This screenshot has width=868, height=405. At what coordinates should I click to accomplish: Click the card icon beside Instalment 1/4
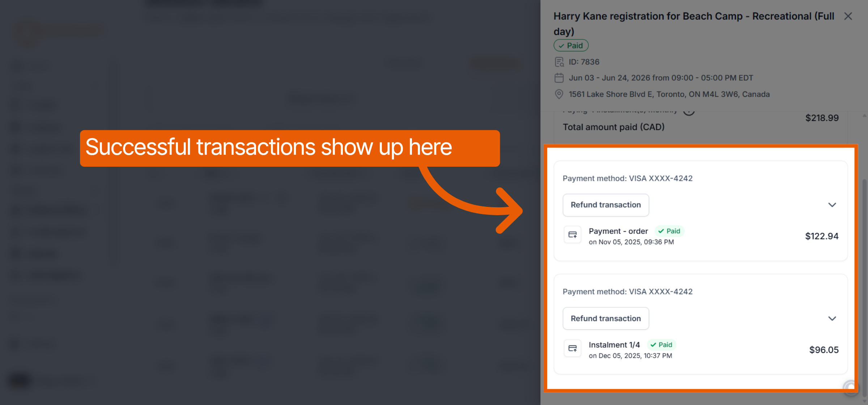coord(573,349)
